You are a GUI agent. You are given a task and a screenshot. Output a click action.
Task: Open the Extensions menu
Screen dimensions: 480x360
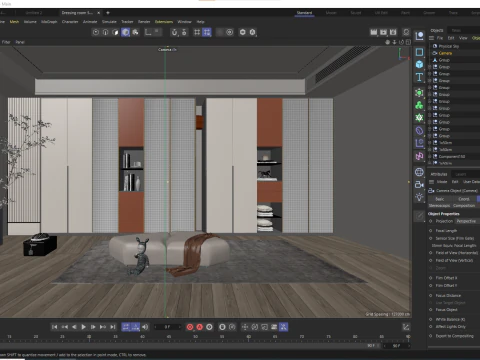[164, 22]
